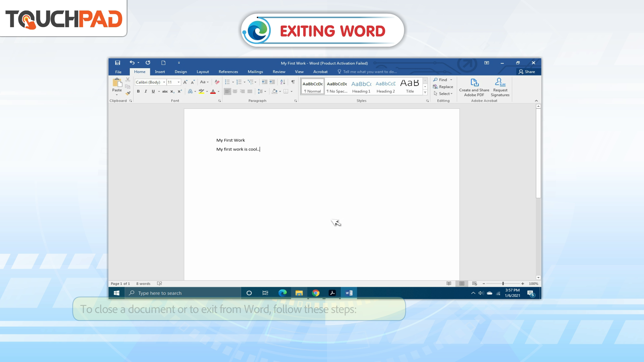Click the Format Painter brush icon
Image resolution: width=644 pixels, height=362 pixels.
[x=128, y=93]
